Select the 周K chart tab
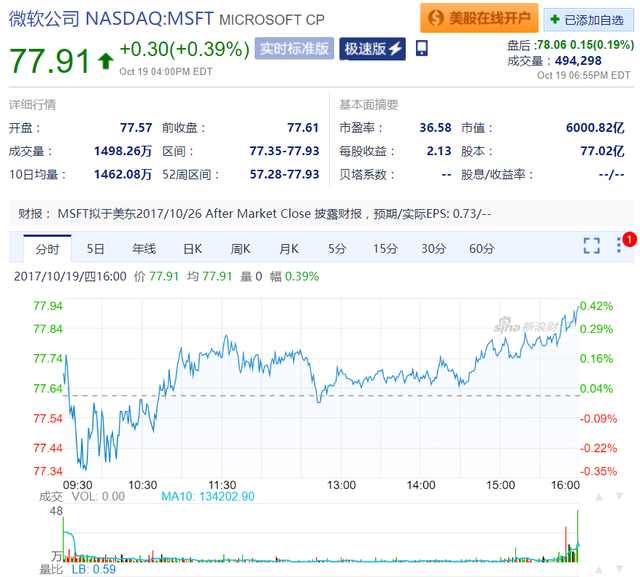The width and height of the screenshot is (640, 577). pos(240,249)
